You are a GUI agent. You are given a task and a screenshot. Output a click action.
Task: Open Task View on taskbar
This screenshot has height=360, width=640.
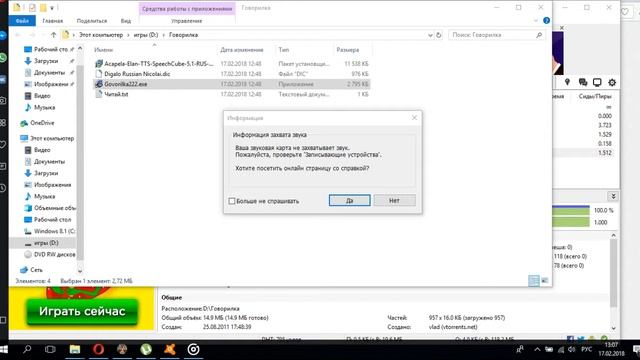pos(50,349)
